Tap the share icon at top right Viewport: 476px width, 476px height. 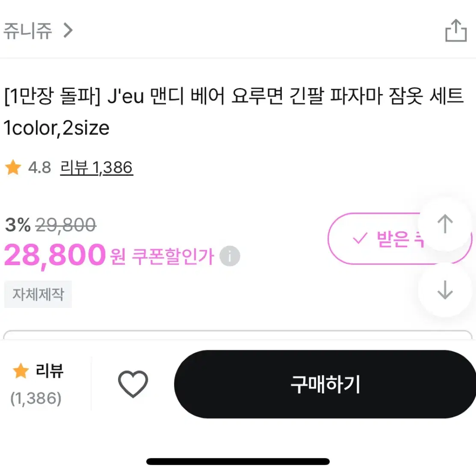click(x=455, y=31)
